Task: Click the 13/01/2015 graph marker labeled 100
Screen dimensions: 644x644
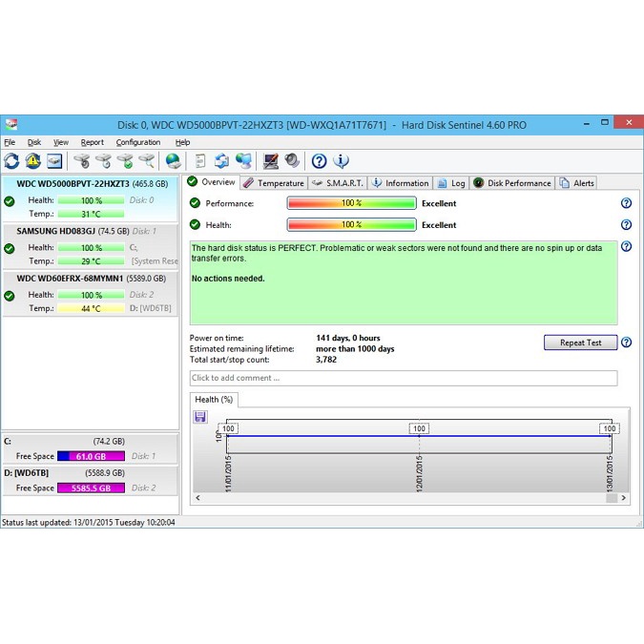Action: pos(610,428)
